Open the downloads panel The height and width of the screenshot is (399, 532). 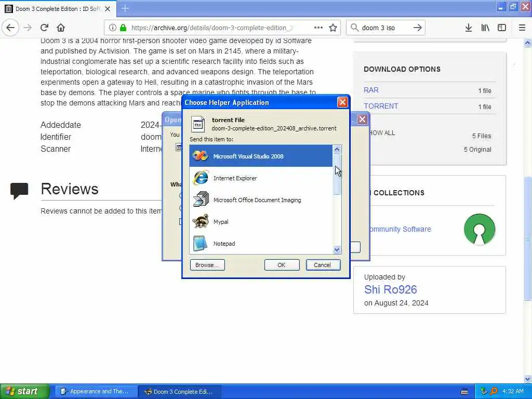coord(469,28)
